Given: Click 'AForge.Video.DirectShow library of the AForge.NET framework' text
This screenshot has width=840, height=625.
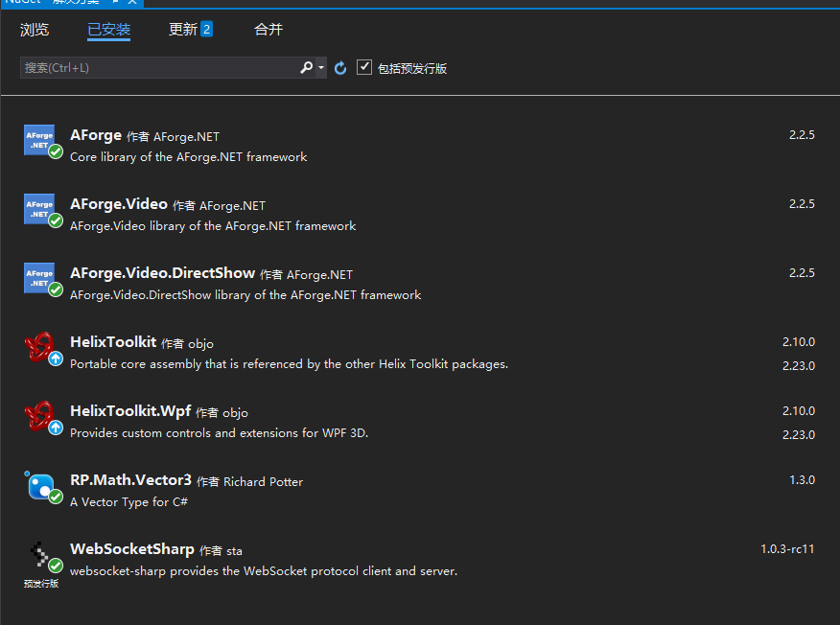Looking at the screenshot, I should [x=245, y=295].
